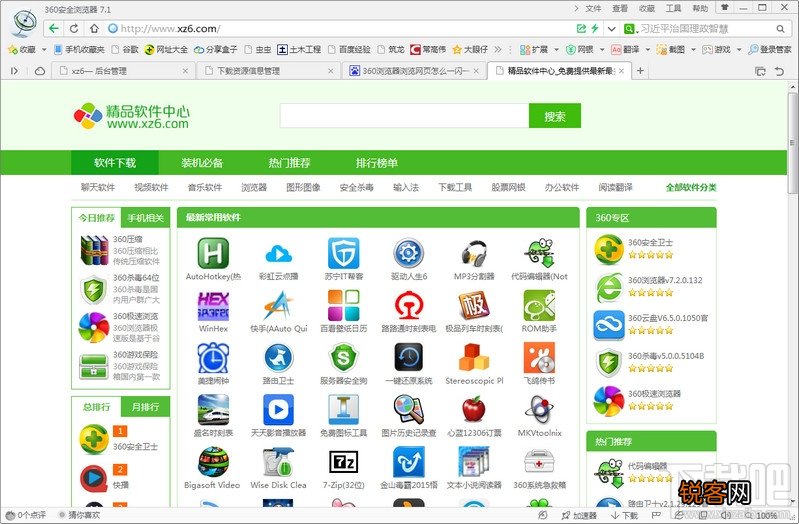799x524 pixels.
Task: Open the 聊天软件 category link
Action: point(98,188)
